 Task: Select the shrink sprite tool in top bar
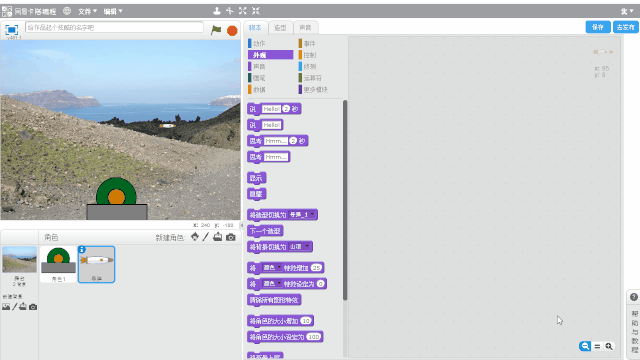coord(256,11)
